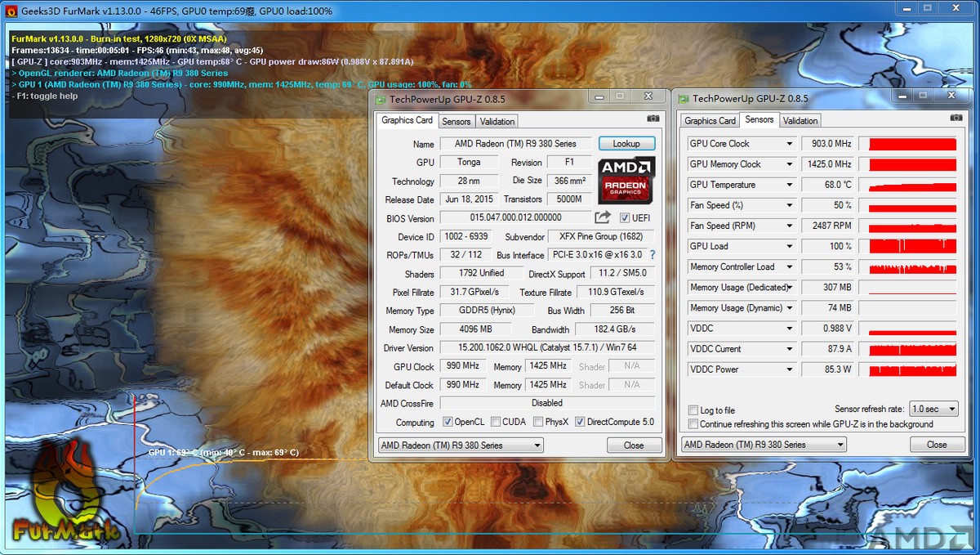Click the Name field showing AMD Radeon R9 380 Series
The image size is (980, 555).
515,144
